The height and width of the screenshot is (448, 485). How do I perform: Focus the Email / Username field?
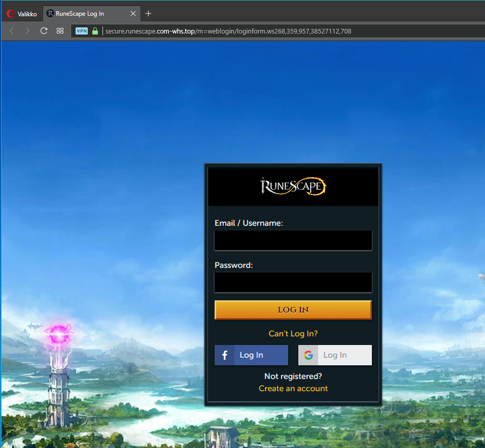293,240
